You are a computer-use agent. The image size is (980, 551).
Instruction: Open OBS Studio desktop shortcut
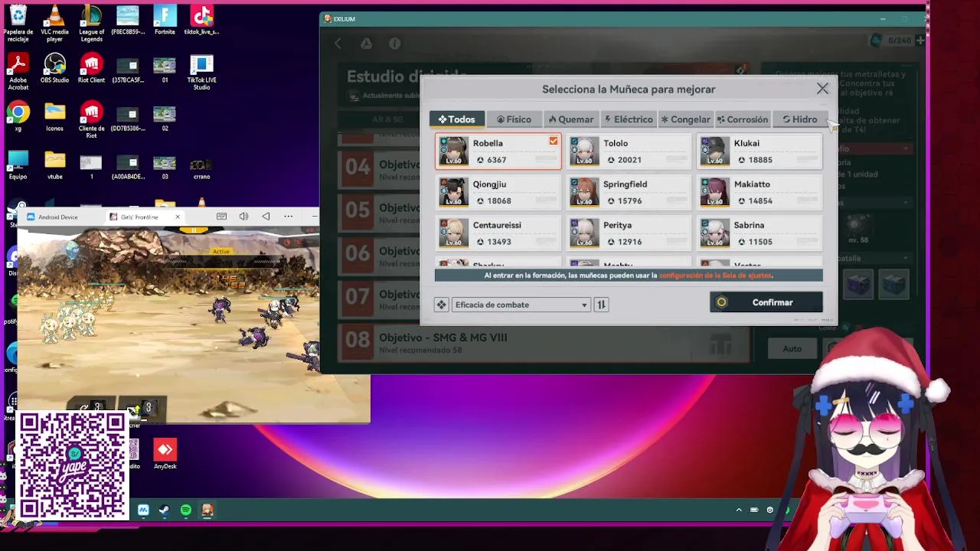coord(54,68)
